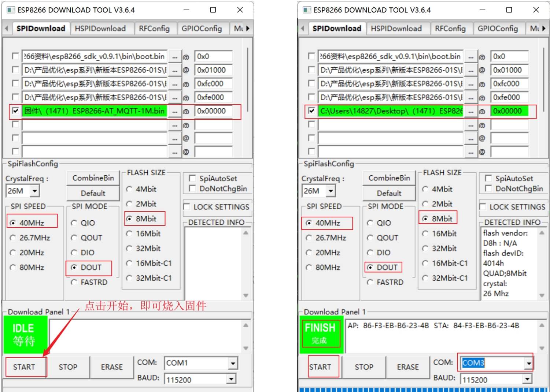Click DETECTED INFO scroll down arrow, right window
550x392 pixels.
coord(542,295)
